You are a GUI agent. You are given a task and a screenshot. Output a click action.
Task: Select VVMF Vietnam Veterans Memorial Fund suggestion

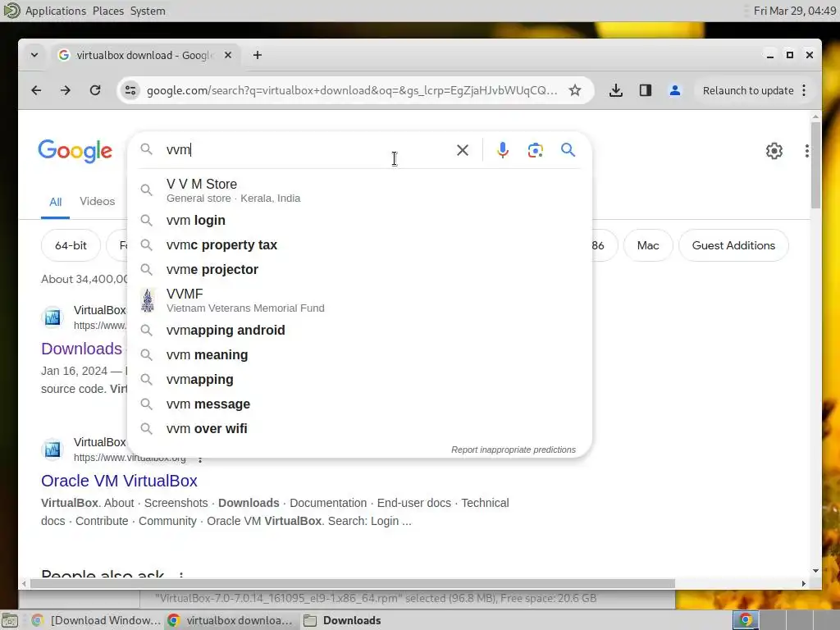pyautogui.click(x=359, y=300)
